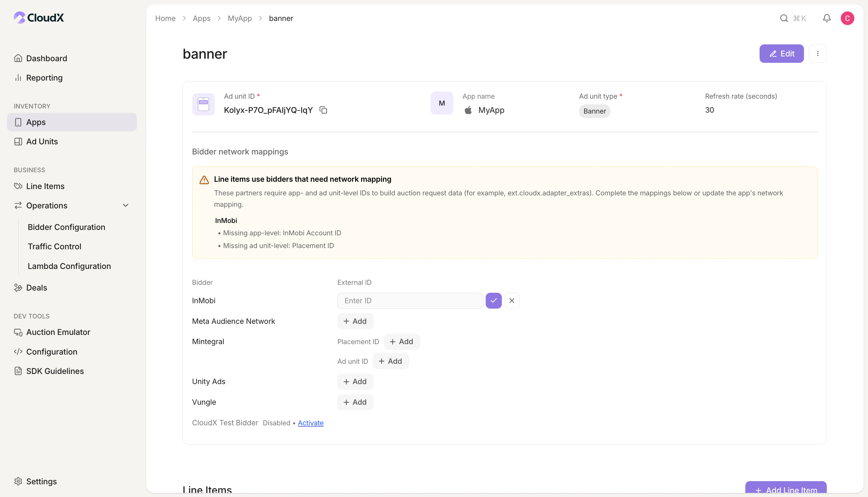Image resolution: width=868 pixels, height=497 pixels.
Task: Add an ID for Vungle
Action: 355,402
